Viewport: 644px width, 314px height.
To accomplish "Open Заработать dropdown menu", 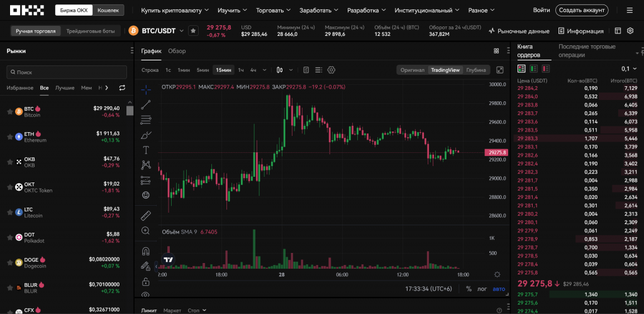I will [319, 10].
